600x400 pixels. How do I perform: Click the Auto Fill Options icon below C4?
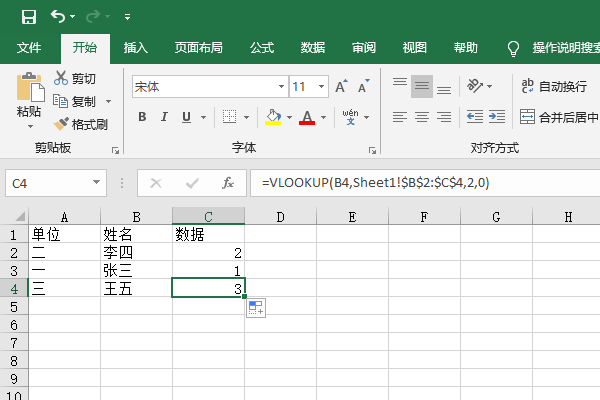tap(254, 309)
